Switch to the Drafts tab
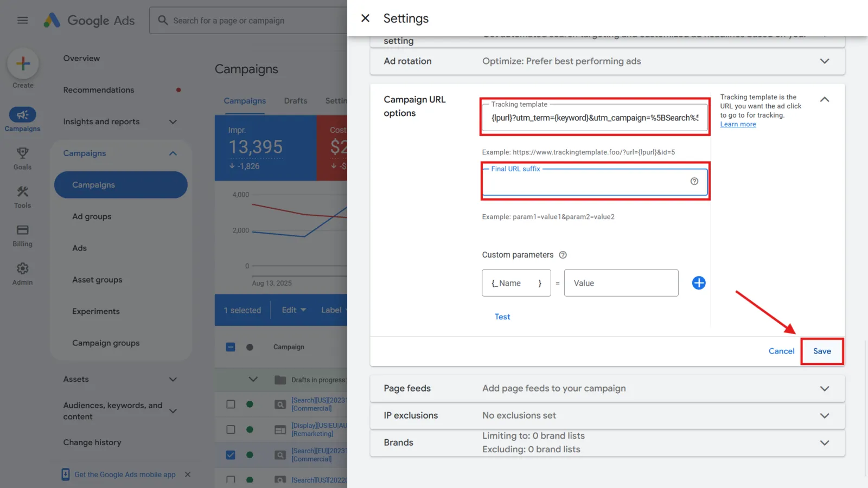Image resolution: width=868 pixels, height=488 pixels. click(x=295, y=101)
